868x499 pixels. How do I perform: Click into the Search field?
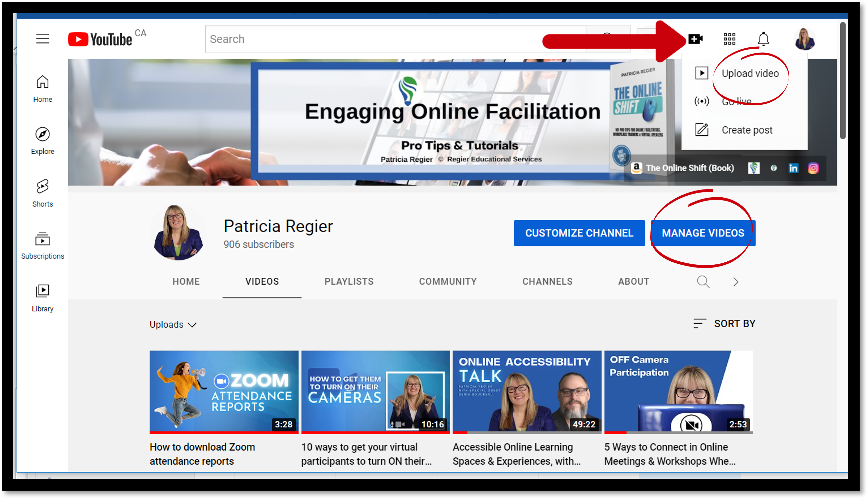pos(396,39)
